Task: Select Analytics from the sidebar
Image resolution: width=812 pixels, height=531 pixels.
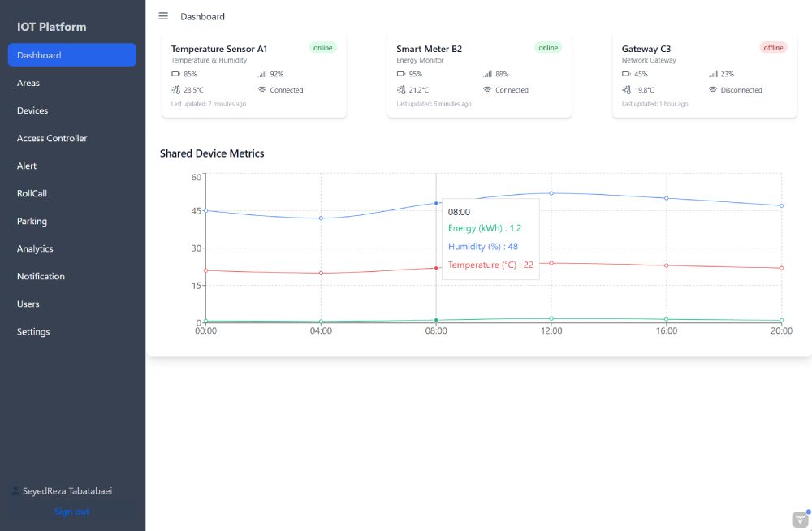Action: pos(35,248)
